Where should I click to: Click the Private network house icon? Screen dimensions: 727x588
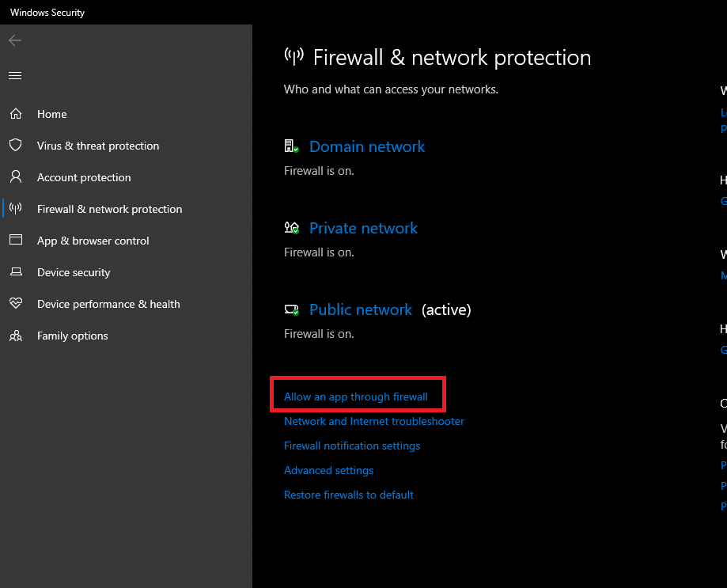(291, 228)
